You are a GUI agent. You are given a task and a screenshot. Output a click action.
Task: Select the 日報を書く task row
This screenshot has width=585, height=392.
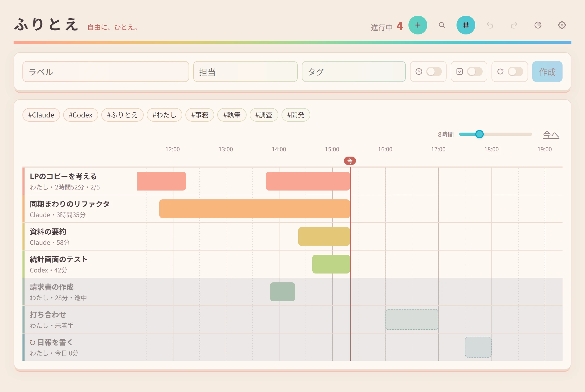(292, 347)
